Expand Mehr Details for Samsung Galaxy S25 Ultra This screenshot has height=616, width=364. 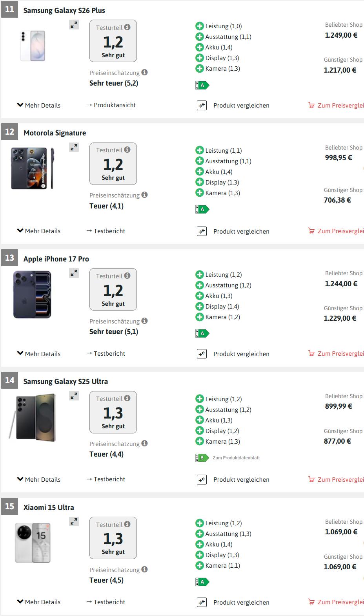click(39, 479)
